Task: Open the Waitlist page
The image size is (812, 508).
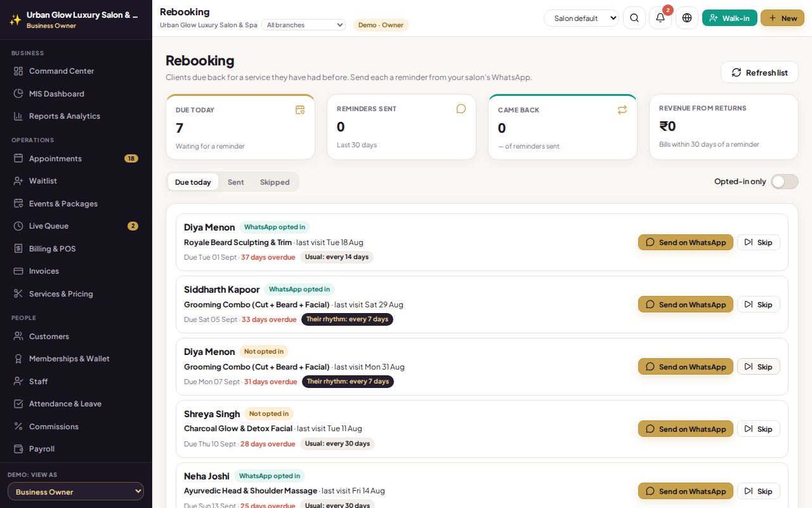Action: 76,181
